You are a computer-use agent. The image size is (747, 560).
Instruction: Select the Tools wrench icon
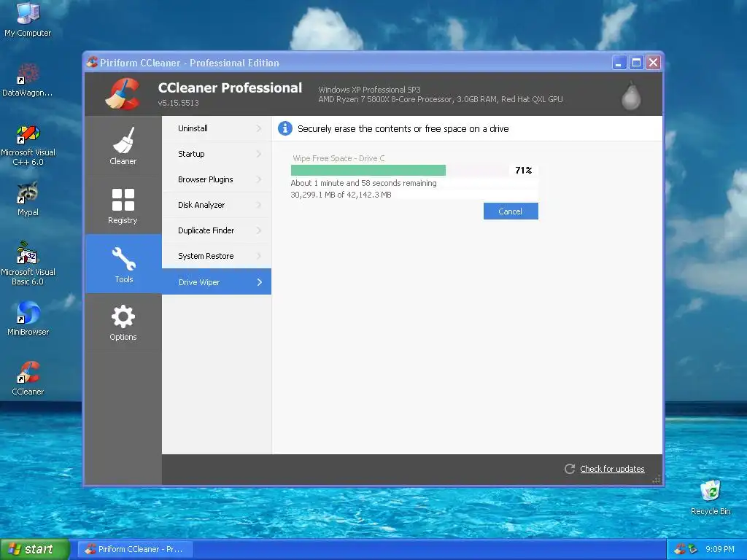123,259
